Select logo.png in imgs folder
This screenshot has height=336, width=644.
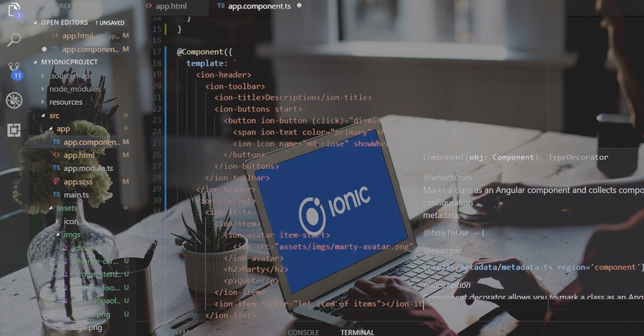coord(86,328)
